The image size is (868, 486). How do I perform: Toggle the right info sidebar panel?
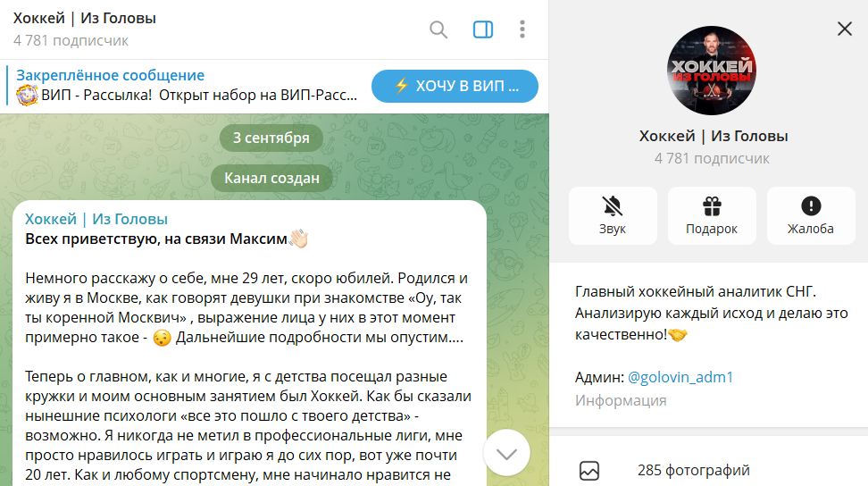coord(483,29)
